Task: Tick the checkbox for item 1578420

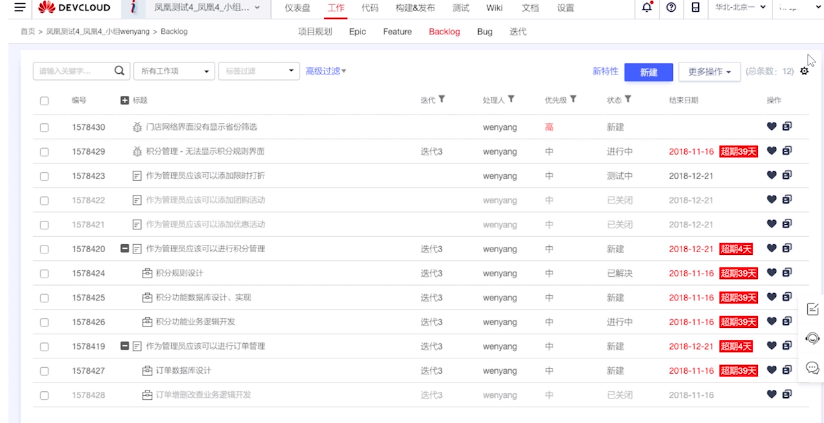Action: [x=44, y=249]
